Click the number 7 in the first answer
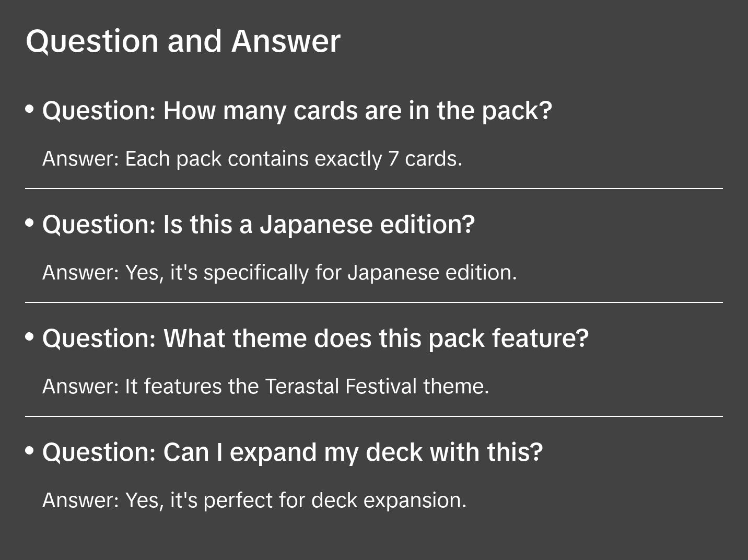Image resolution: width=748 pixels, height=560 pixels. click(393, 159)
